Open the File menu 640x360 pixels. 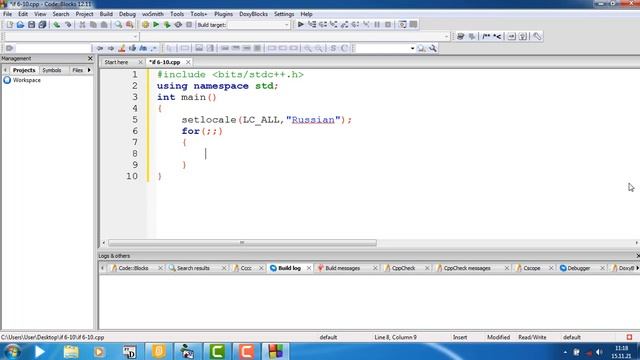click(7, 14)
